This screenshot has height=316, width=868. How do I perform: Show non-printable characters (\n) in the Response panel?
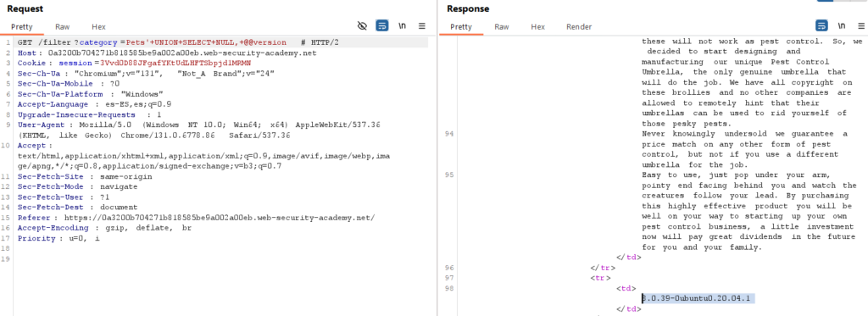(842, 26)
